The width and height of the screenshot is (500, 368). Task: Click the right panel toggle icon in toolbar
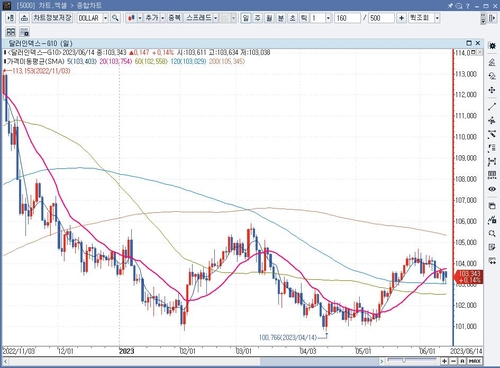click(492, 18)
